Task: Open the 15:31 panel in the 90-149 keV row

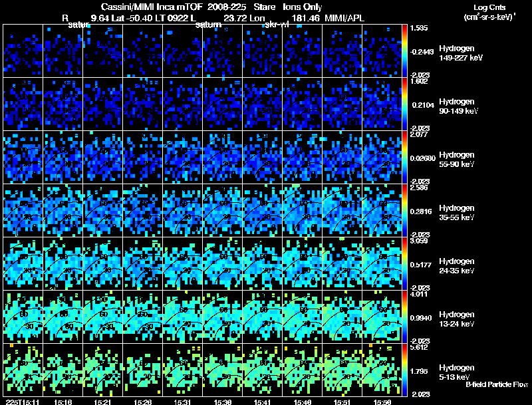Action: 182,104
